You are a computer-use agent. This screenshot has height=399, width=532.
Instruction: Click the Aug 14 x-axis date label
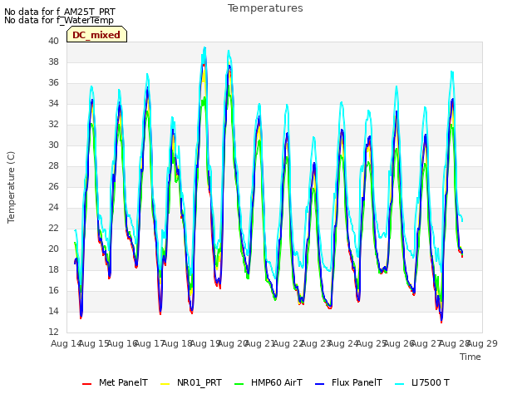[x=66, y=343]
